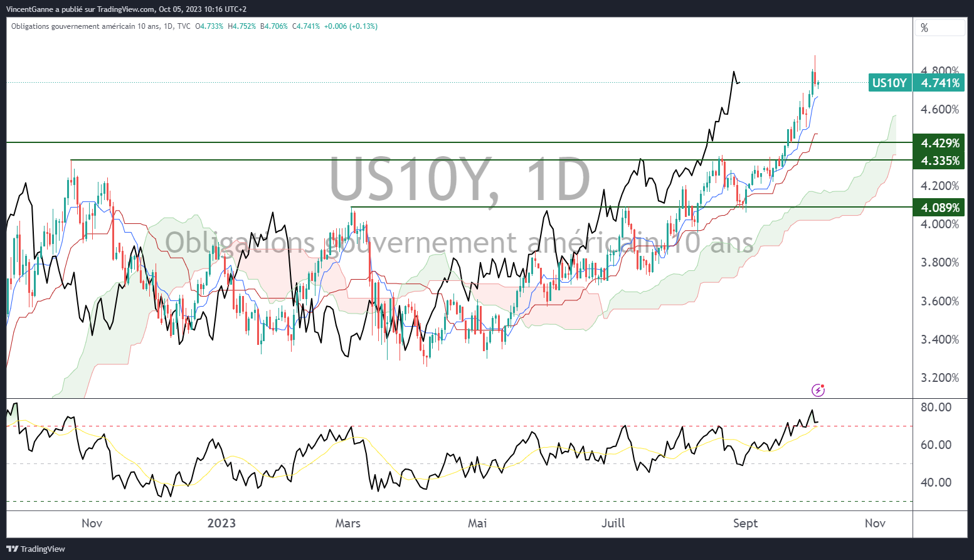Click the teal US10Y symbol tag

tap(889, 83)
